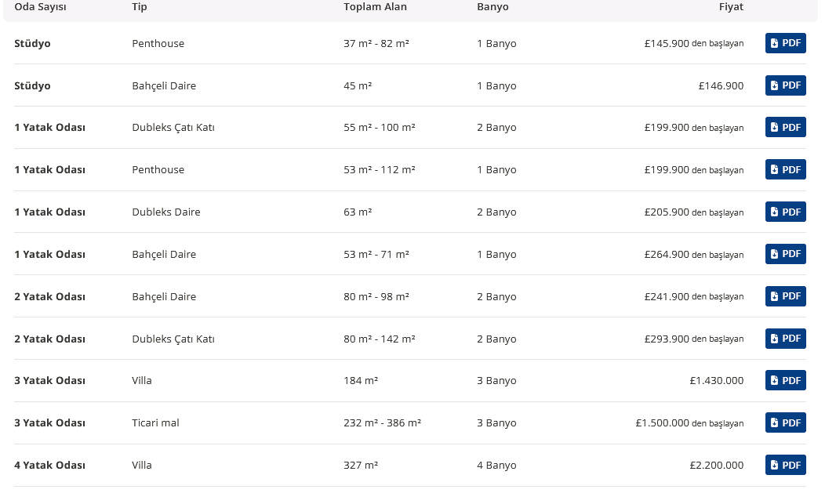The width and height of the screenshot is (836, 504).
Task: Get PDF for 2 Yatak Dubleks Çatı Katı
Action: tap(785, 339)
